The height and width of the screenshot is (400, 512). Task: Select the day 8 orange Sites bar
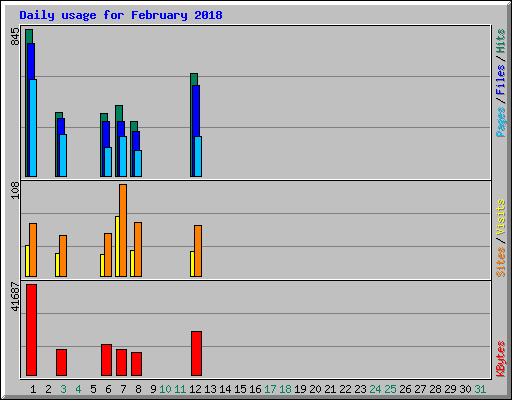coord(138,249)
